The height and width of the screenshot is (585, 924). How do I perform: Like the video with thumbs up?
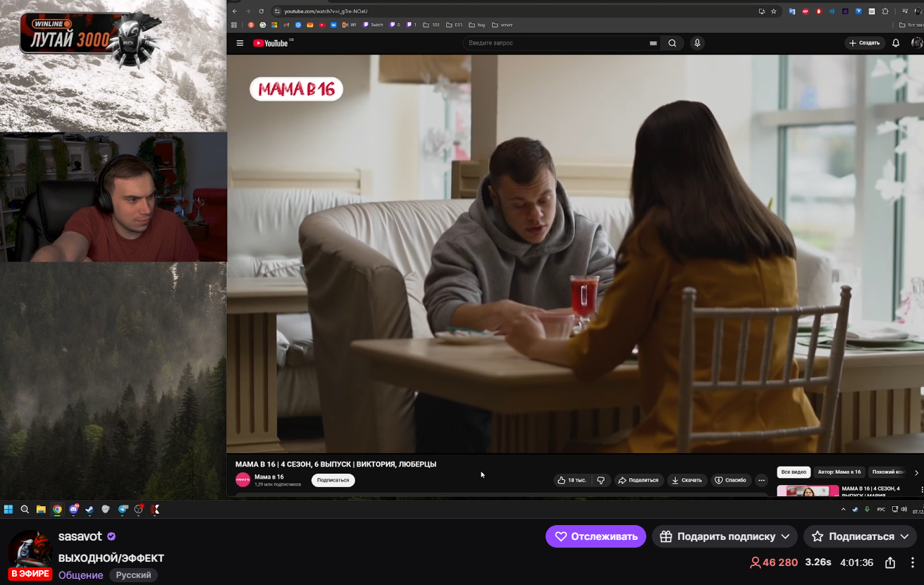point(572,480)
